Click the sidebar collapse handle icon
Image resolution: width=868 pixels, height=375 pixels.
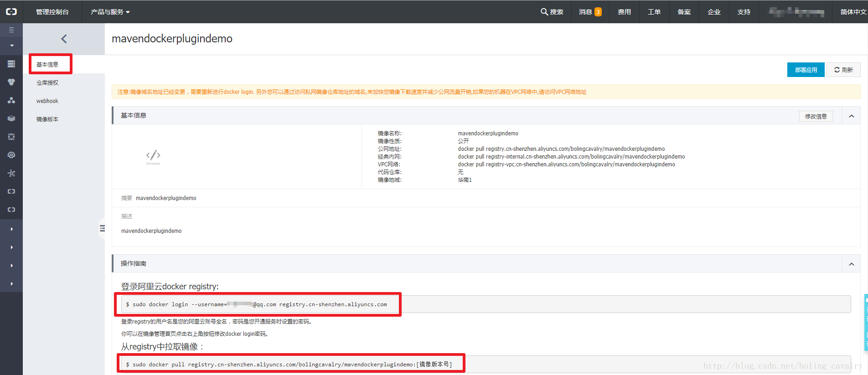102,228
